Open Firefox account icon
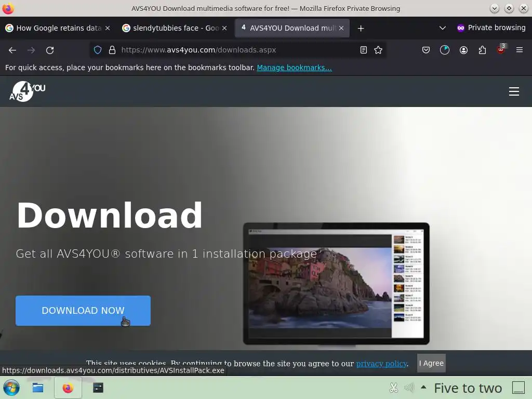 tap(463, 50)
